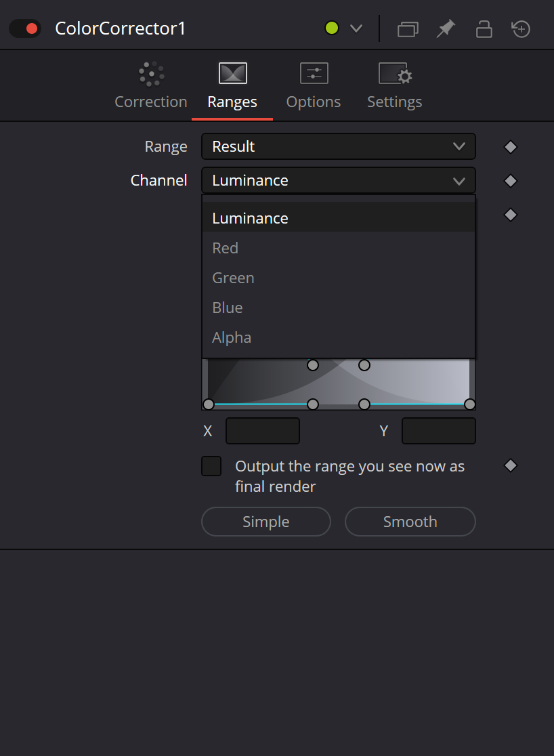
Task: Enable Output the range as final render
Action: coord(211,466)
